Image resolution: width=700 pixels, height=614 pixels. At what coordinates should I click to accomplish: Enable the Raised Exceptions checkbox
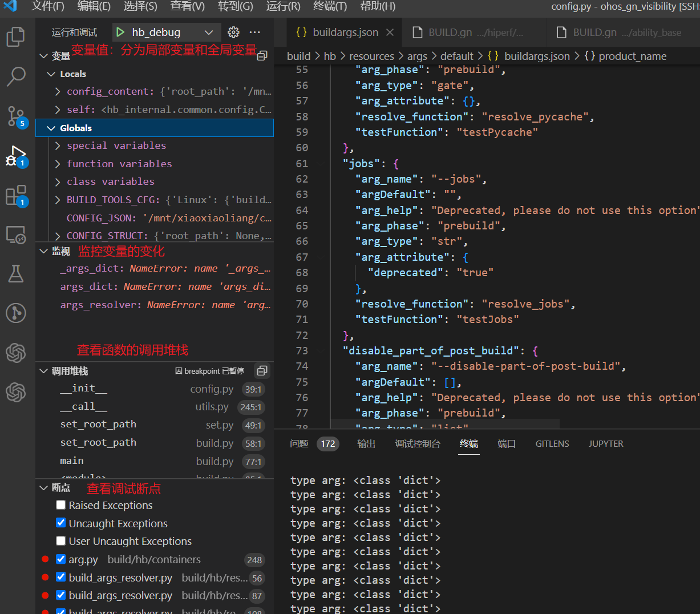click(61, 505)
